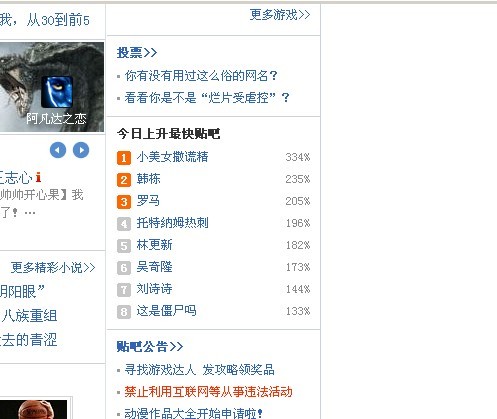
Task: Click the orange rank 1 badge
Action: click(124, 158)
